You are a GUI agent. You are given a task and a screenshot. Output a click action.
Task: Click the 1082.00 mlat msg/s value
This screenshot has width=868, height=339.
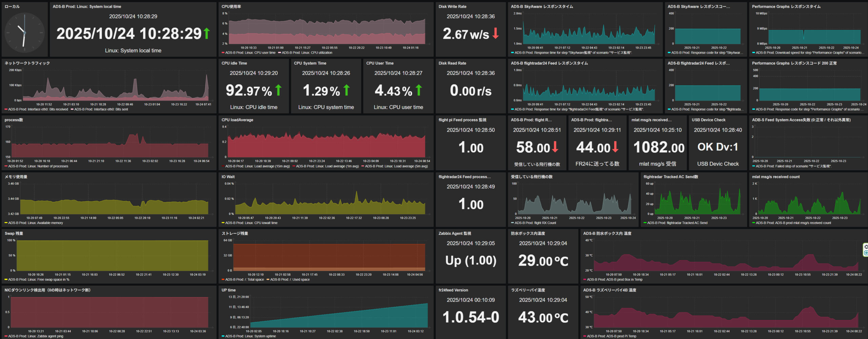(x=658, y=148)
